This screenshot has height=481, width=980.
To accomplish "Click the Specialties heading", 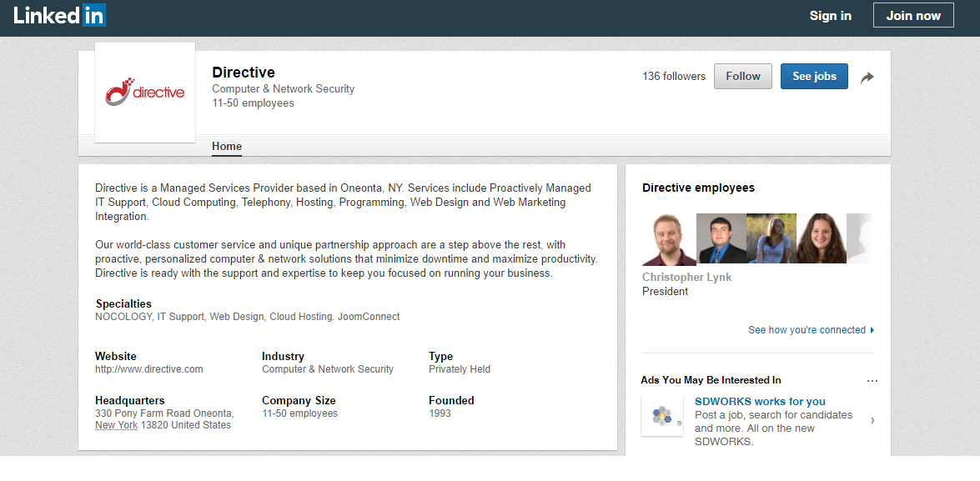I will pos(123,303).
